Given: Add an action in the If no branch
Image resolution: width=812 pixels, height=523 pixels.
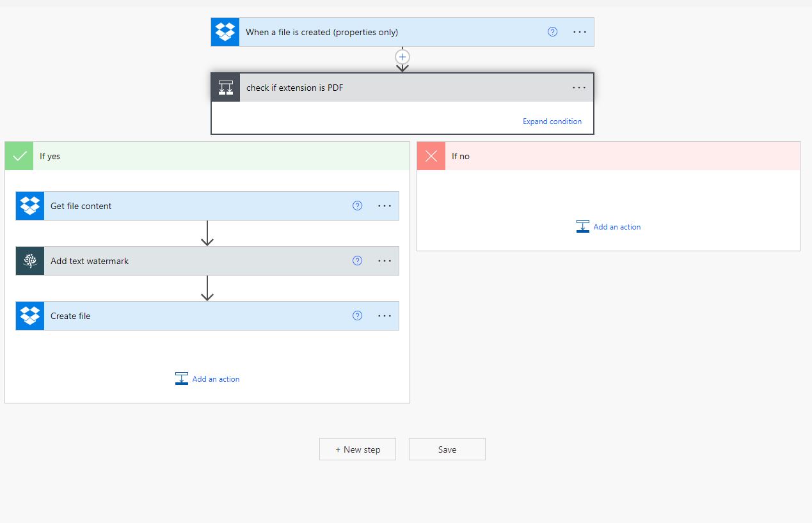Looking at the screenshot, I should 608,226.
